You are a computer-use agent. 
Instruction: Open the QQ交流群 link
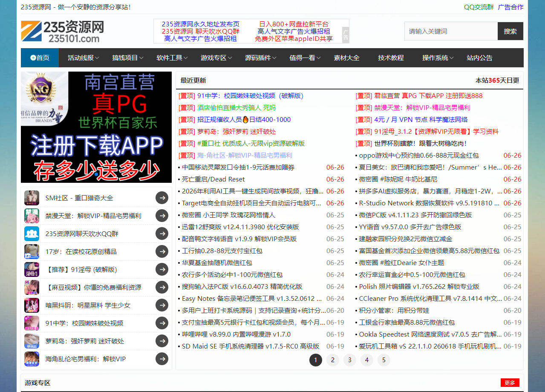479,7
